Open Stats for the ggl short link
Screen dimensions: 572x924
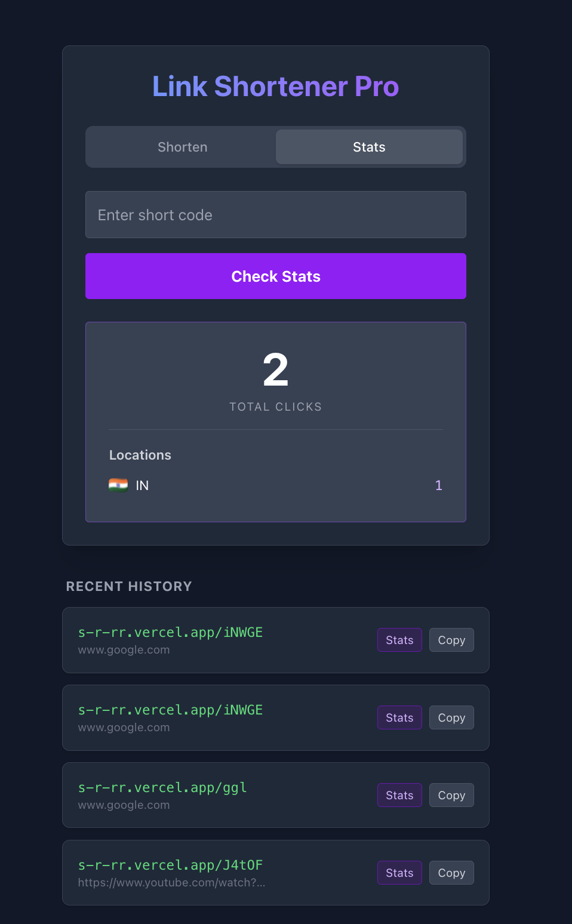click(x=399, y=794)
